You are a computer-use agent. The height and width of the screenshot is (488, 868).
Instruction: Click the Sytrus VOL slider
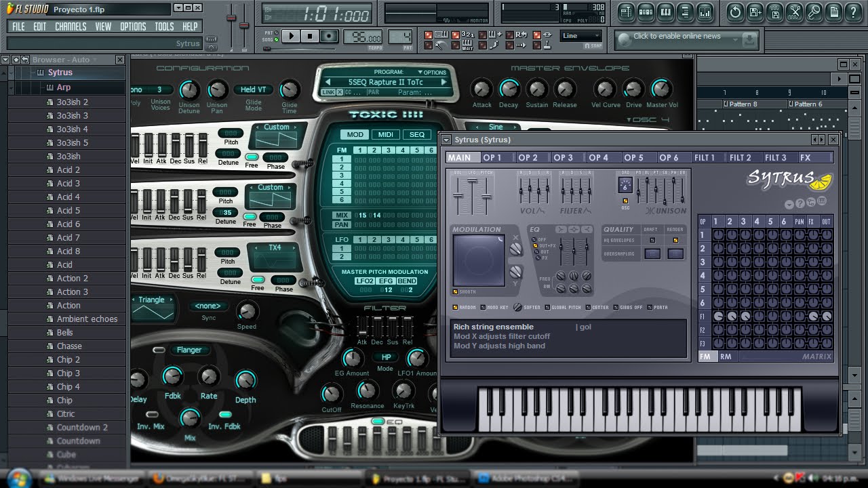(458, 195)
